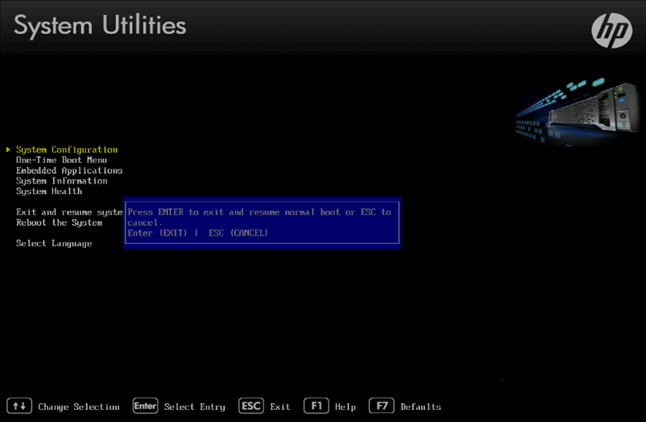The image size is (646, 422).
Task: Click the Enter key icon in footer
Action: coord(145,406)
